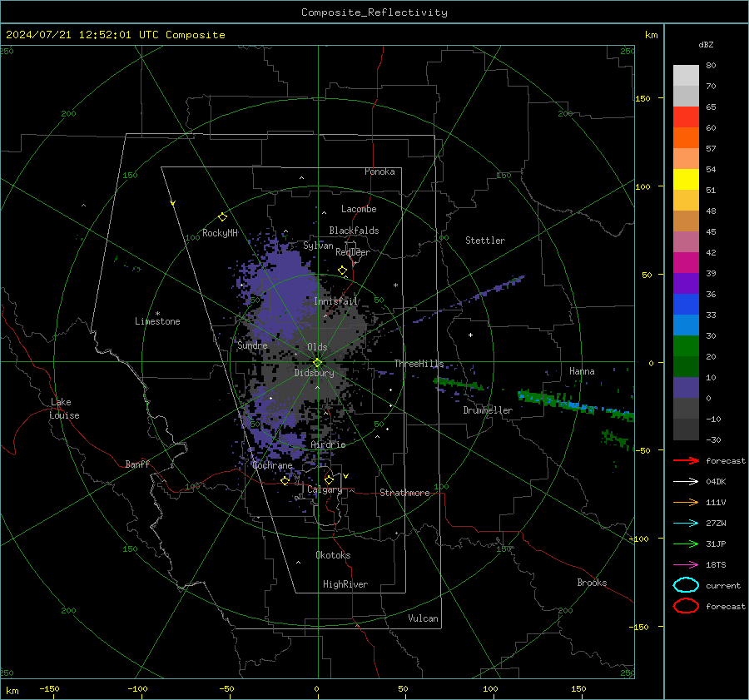The height and width of the screenshot is (700, 749).
Task: Click the yellow diamond marker above Calgary label
Action: 329,479
